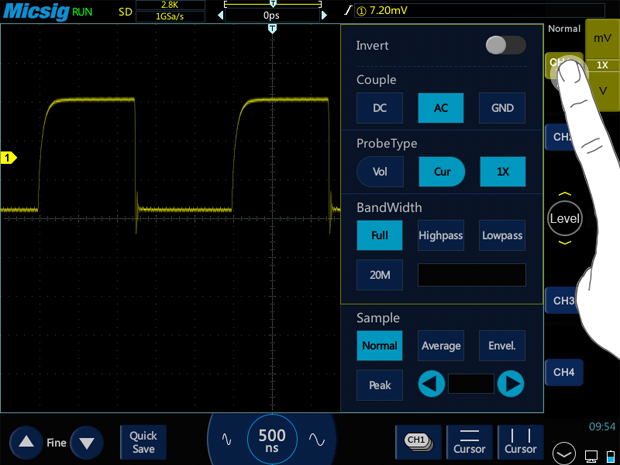The height and width of the screenshot is (465, 620).
Task: Select V vertical scale
Action: (x=603, y=91)
